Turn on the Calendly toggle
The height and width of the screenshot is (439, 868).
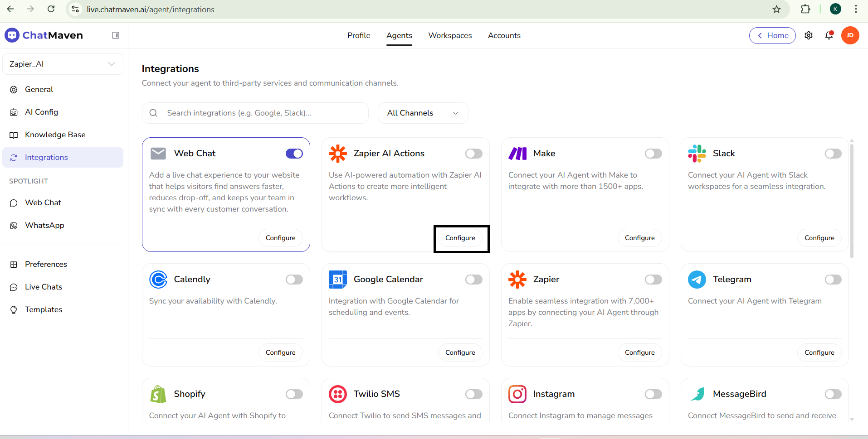(294, 280)
